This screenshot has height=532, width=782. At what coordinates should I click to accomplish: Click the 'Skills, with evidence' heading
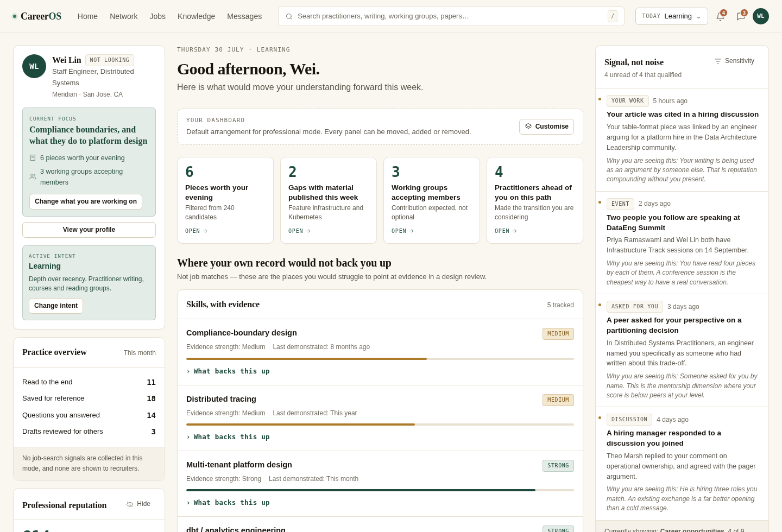pyautogui.click(x=223, y=305)
